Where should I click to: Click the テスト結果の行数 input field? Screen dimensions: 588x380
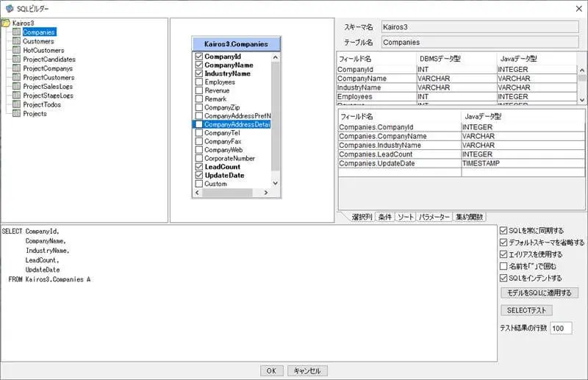561,328
